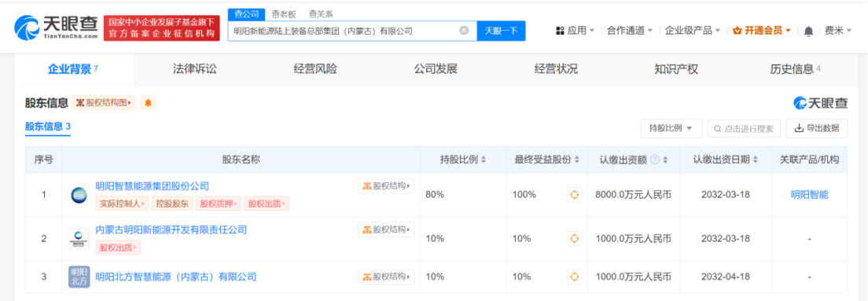Image resolution: width=868 pixels, height=301 pixels.
Task: Click the help icon next to 认缴出资额
Action: [655, 160]
